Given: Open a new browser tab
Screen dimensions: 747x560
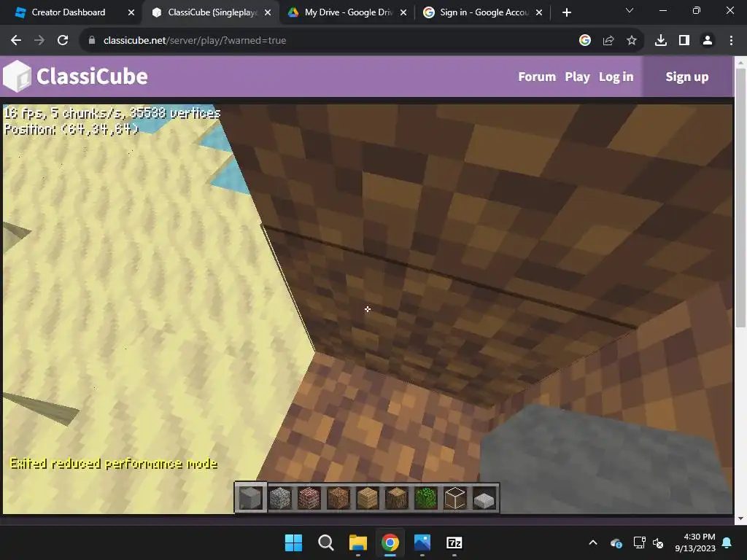Looking at the screenshot, I should (x=566, y=12).
